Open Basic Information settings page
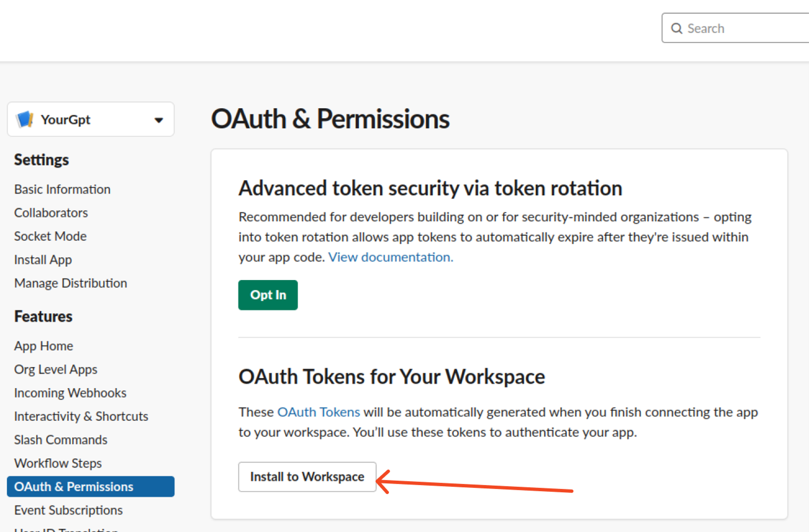 [x=62, y=189]
